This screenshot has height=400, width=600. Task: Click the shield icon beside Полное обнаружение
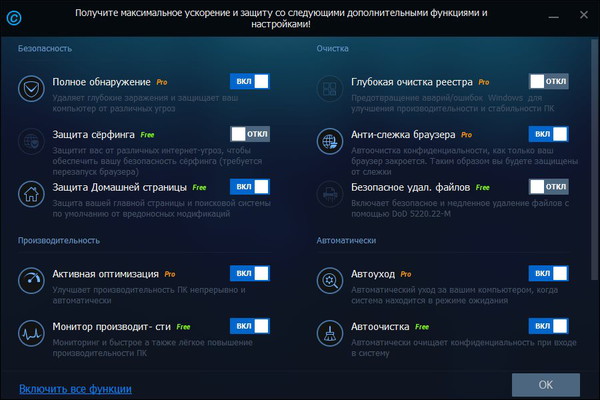coord(34,88)
